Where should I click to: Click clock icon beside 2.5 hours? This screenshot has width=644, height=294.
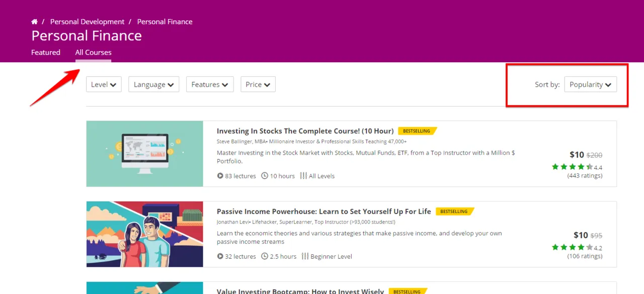coord(265,256)
